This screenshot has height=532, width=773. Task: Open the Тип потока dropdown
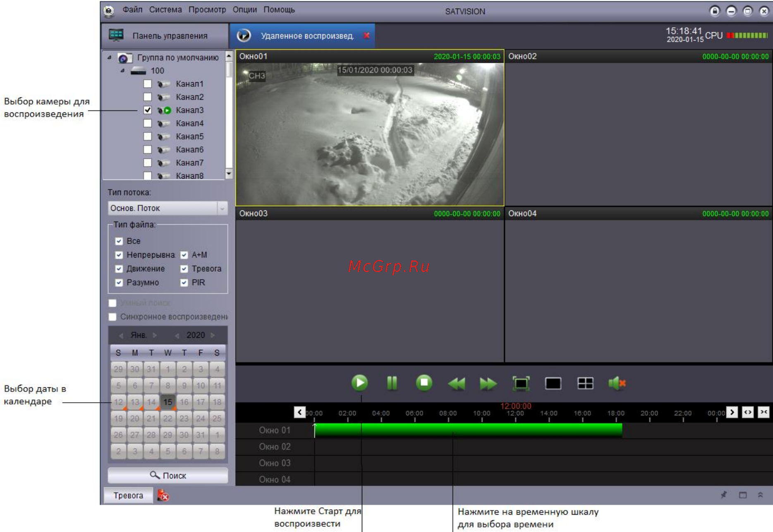click(168, 208)
